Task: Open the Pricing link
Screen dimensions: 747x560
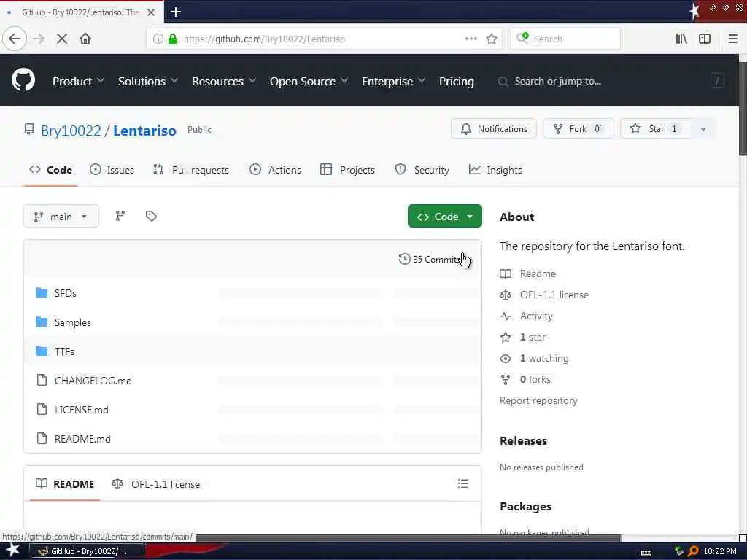Action: 456,82
